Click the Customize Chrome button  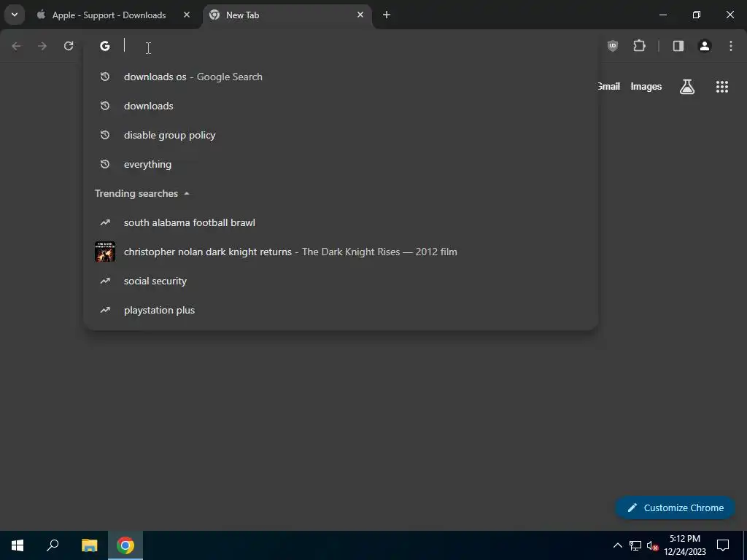675,507
